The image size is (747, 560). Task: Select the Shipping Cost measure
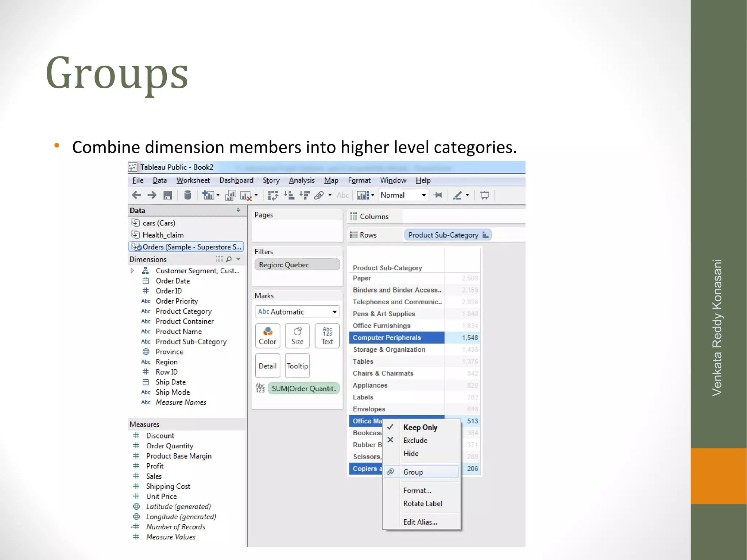pos(168,486)
